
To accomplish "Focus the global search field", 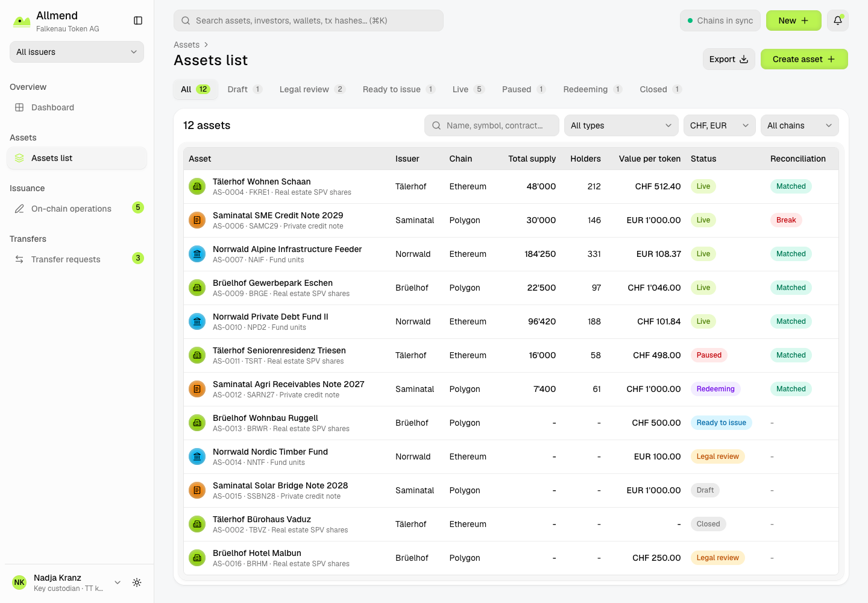I will coord(309,21).
